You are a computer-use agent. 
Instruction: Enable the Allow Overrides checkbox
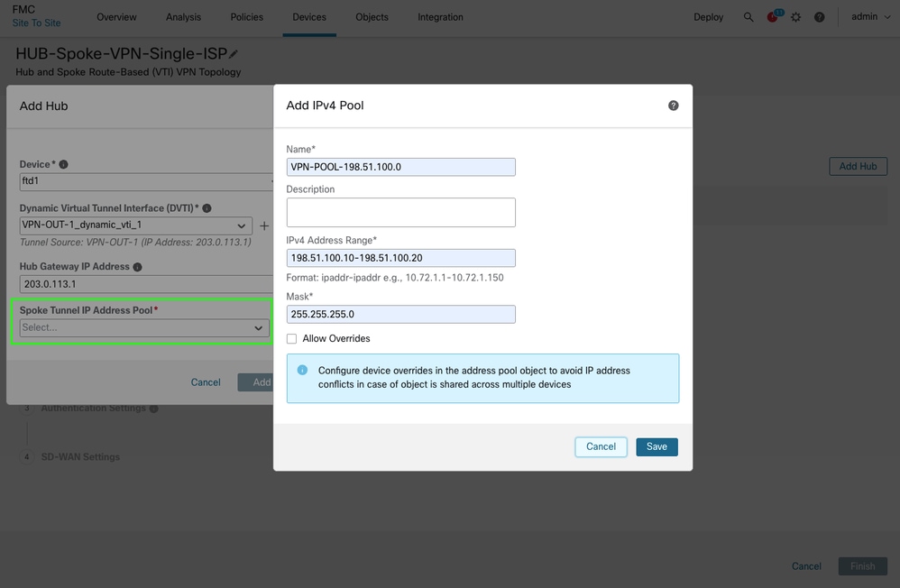(x=291, y=339)
